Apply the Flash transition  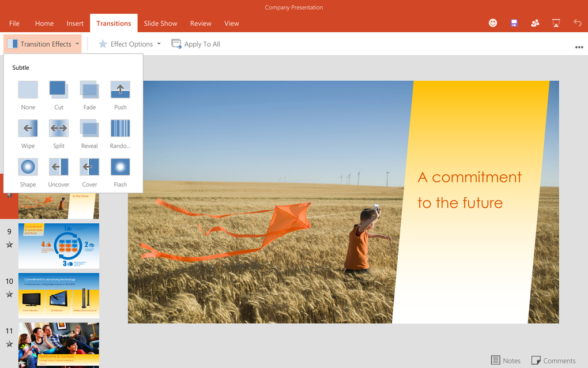(120, 167)
